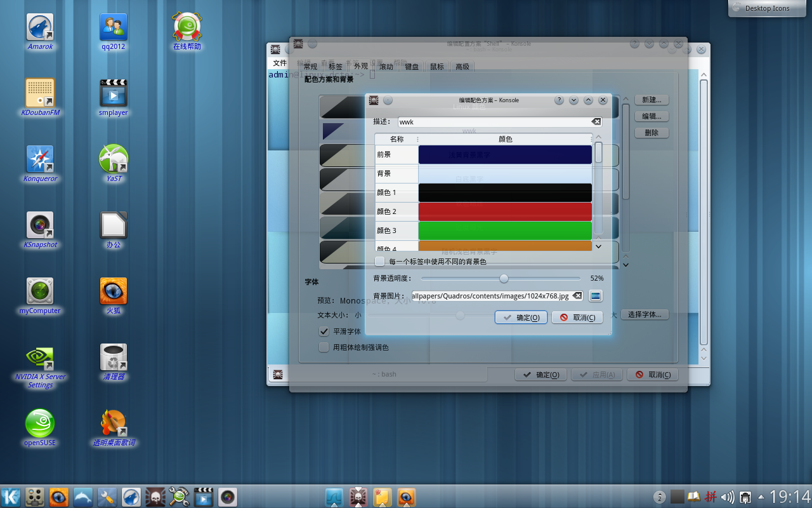Select the 外观 tab
812x508 pixels.
[x=361, y=66]
